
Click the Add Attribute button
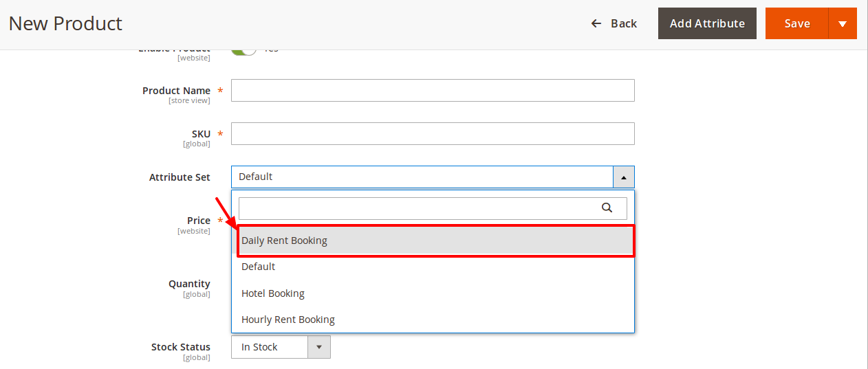[x=707, y=23]
